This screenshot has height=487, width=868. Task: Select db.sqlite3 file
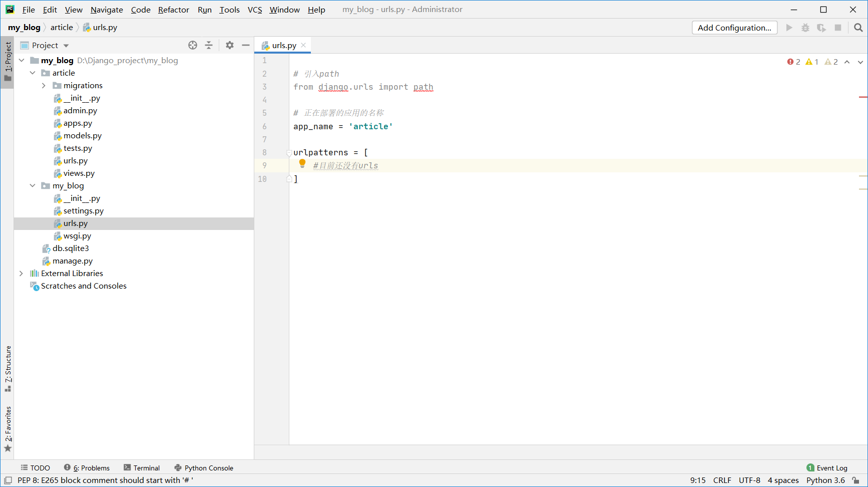[x=70, y=248]
